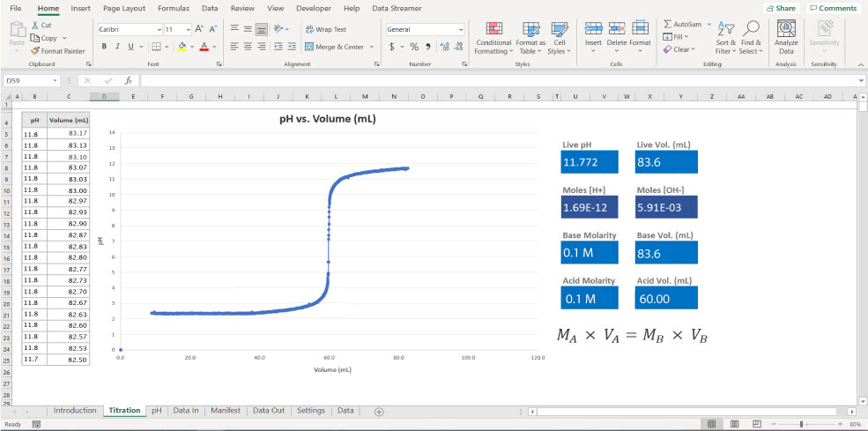Toggle Italic formatting
This screenshot has height=431, width=868.
coord(117,47)
